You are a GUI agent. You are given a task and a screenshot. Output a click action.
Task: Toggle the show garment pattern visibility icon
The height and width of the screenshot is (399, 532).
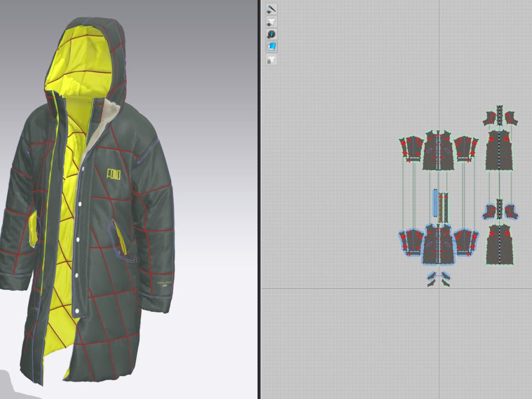(x=271, y=22)
